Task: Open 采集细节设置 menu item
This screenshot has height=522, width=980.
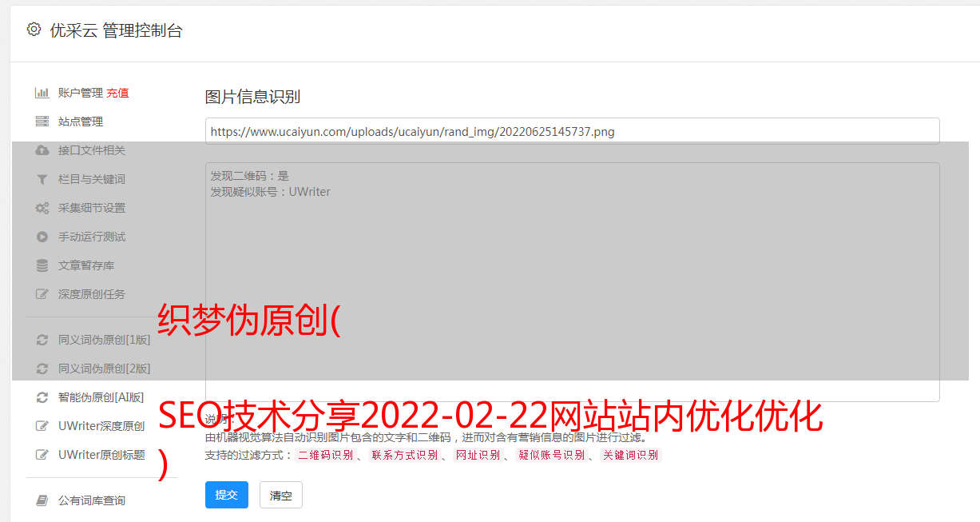Action: (x=92, y=208)
